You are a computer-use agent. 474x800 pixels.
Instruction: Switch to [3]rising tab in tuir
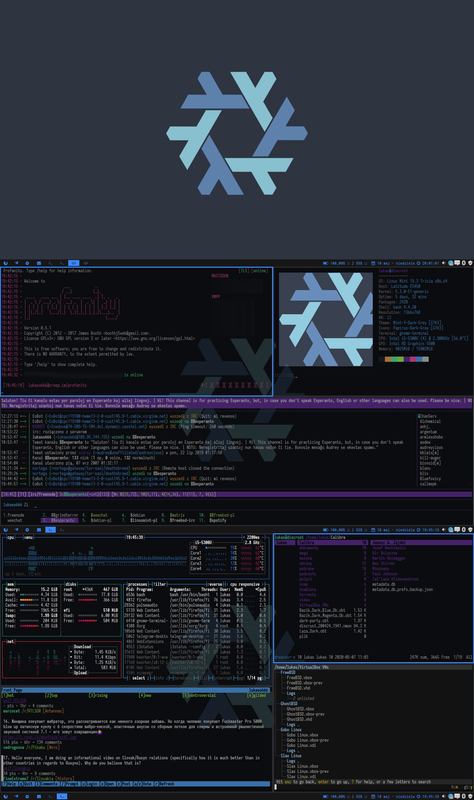point(98,695)
